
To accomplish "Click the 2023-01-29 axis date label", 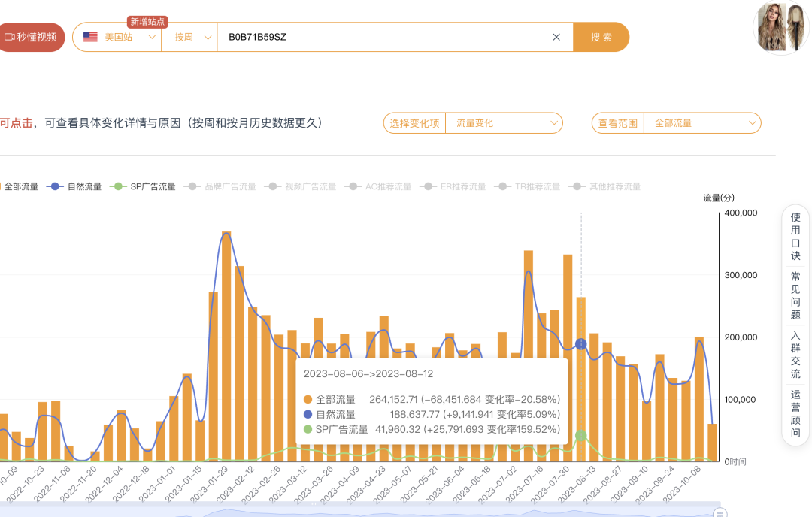I will click(209, 484).
